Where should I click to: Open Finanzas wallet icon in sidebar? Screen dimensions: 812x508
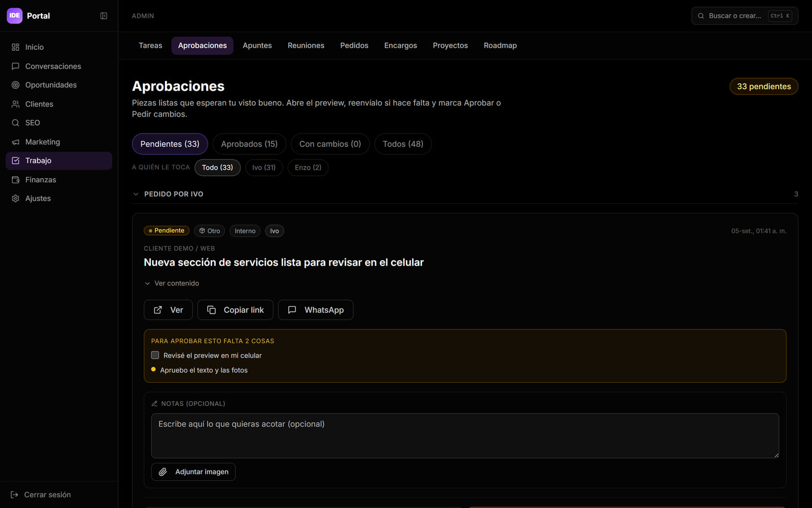pos(16,180)
